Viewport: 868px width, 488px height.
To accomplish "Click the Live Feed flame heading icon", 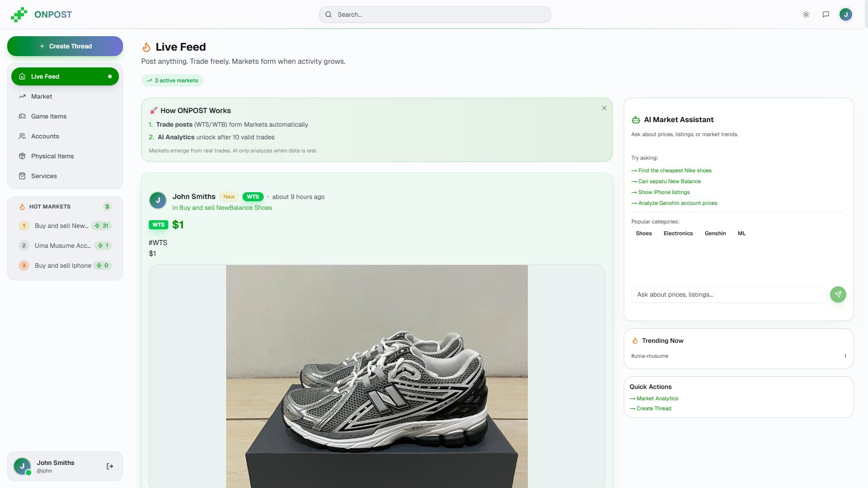I will click(x=147, y=47).
